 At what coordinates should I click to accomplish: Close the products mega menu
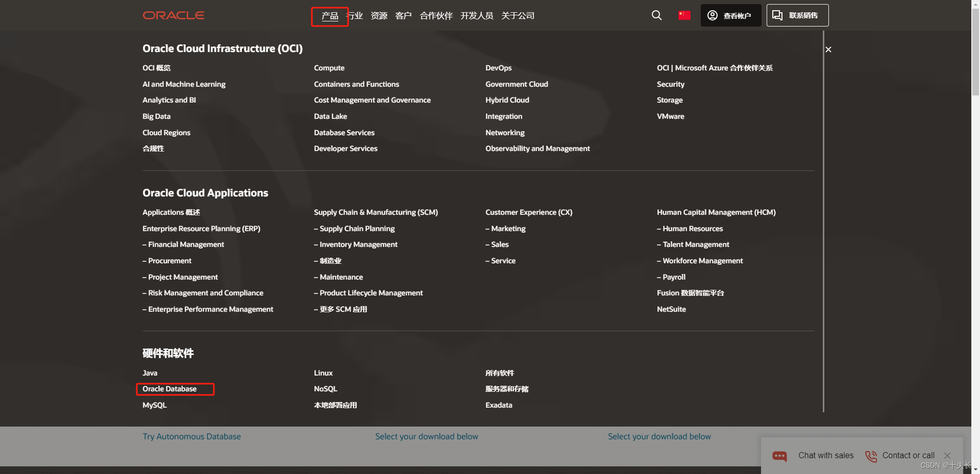tap(828, 49)
